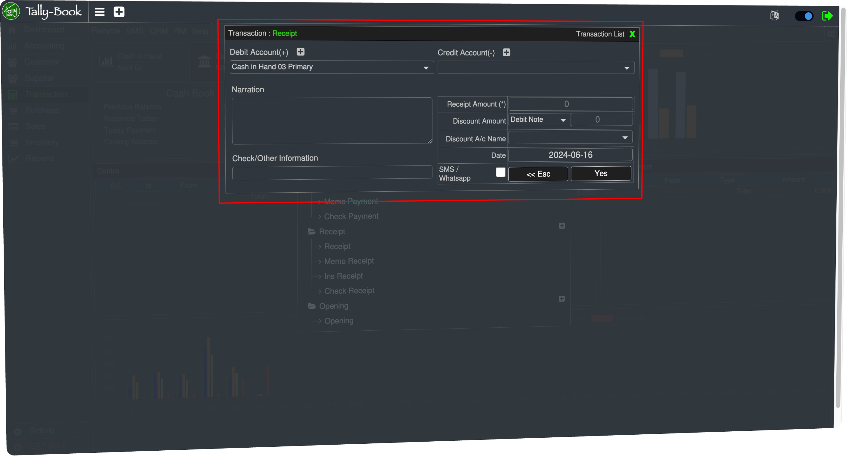Open the Credit Account dropdown

click(536, 68)
